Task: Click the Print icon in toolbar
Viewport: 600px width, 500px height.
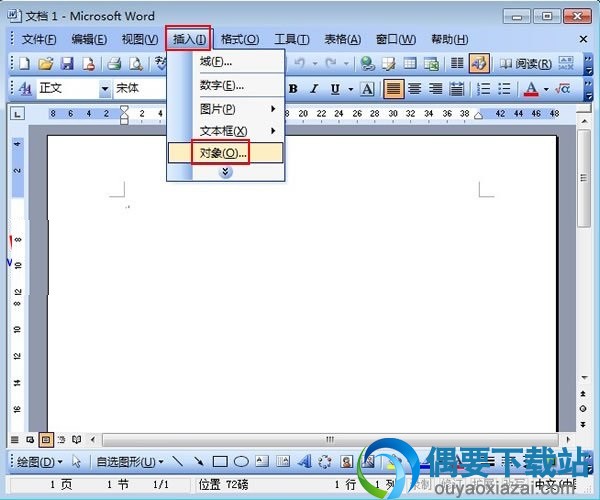Action: [x=114, y=64]
